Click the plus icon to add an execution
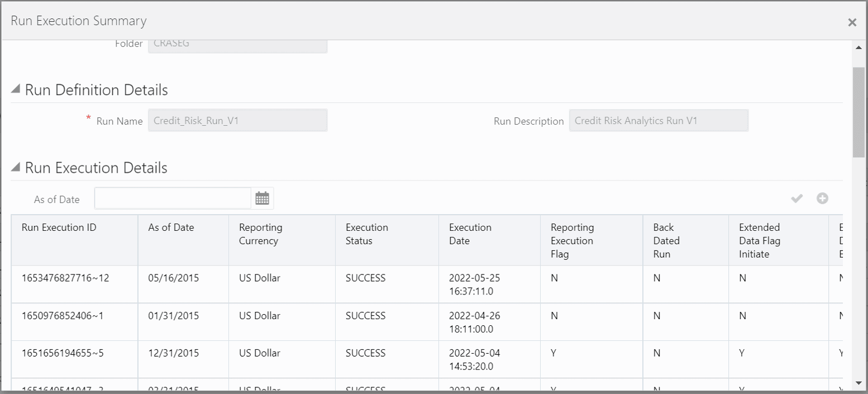The image size is (868, 394). [x=822, y=198]
